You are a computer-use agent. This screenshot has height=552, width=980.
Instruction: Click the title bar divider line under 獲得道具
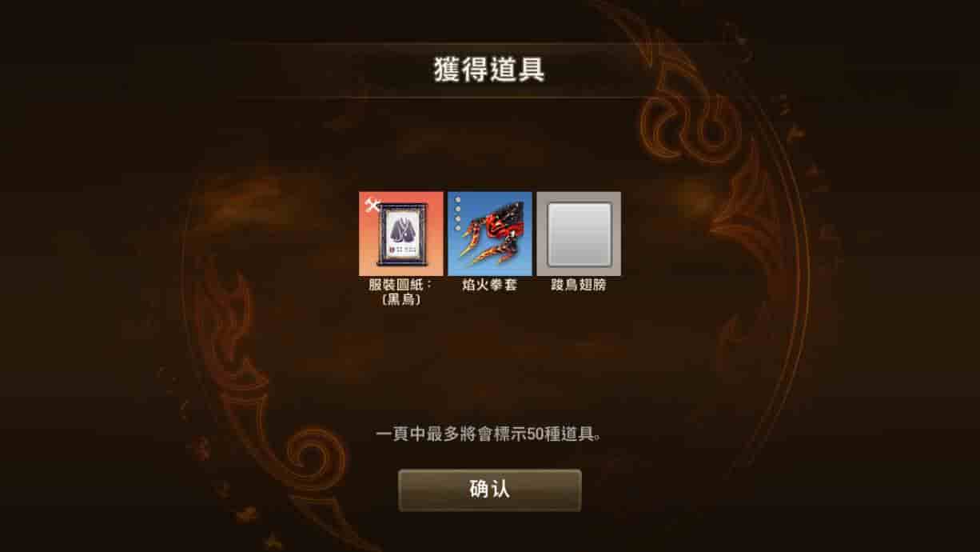(x=490, y=98)
